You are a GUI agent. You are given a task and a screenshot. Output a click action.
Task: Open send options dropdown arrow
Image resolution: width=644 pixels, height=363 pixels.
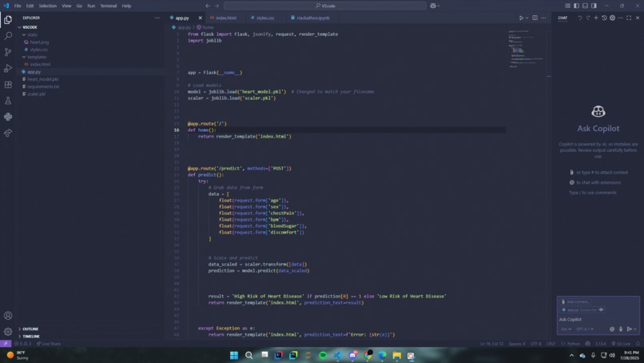pyautogui.click(x=635, y=329)
